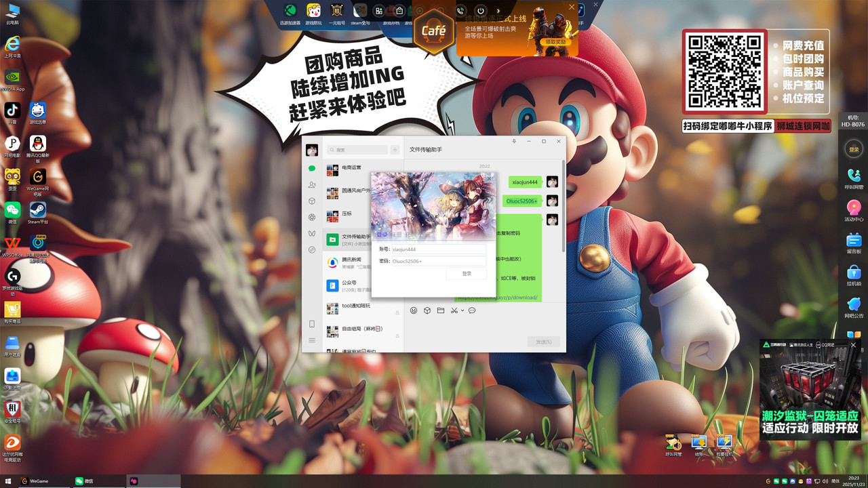Screen dimensions: 868x488
Task: Click the screenshot scissors icon
Action: (x=454, y=310)
